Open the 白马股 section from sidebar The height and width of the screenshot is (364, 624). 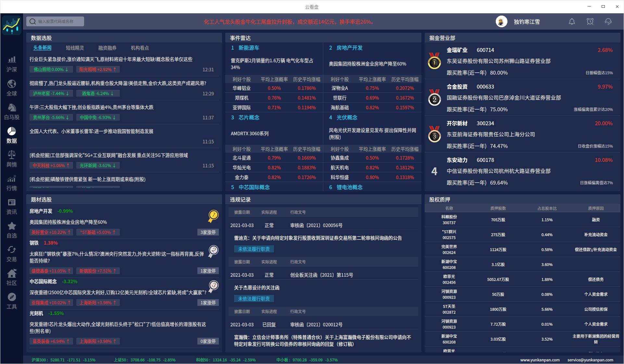pos(12,111)
